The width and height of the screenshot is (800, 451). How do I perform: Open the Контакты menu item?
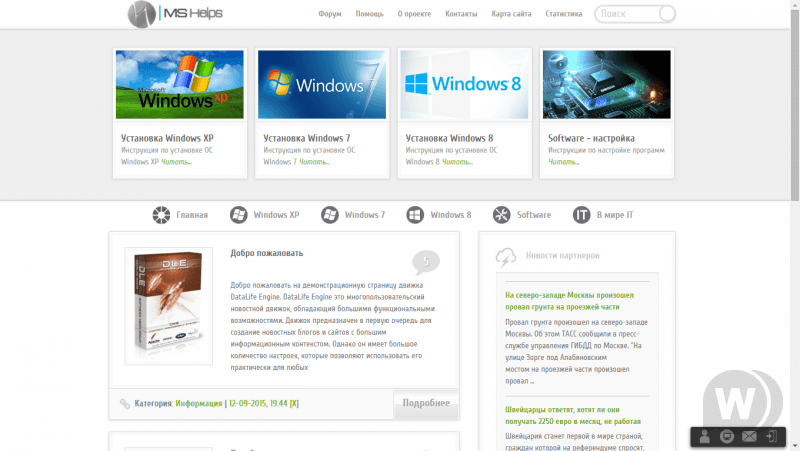(461, 14)
